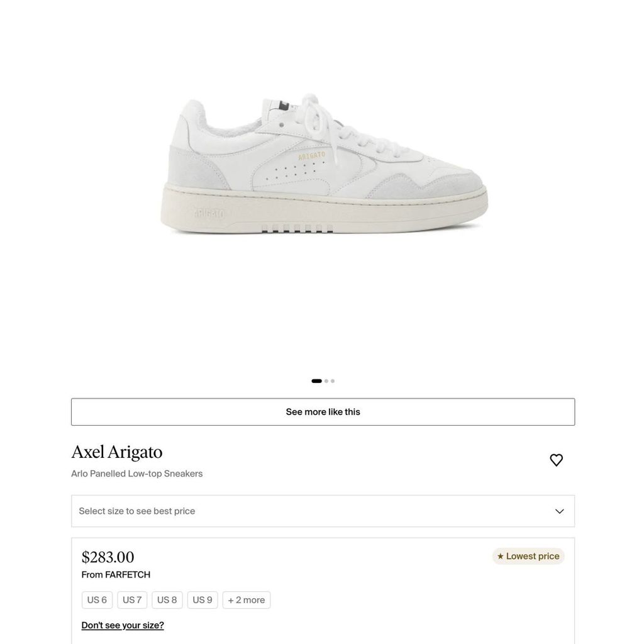Show more sizes via '+ 2 more'
The height and width of the screenshot is (644, 644).
click(247, 600)
